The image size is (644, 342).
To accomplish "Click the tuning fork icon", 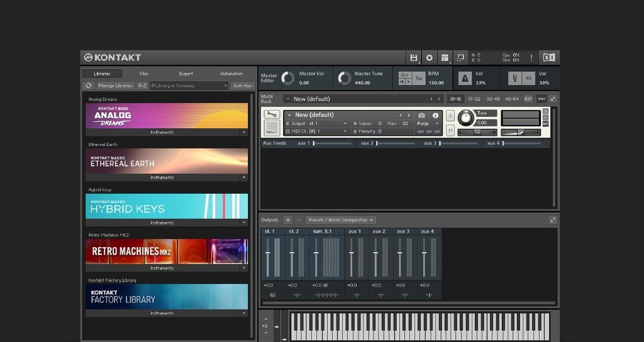I will pyautogui.click(x=514, y=78).
